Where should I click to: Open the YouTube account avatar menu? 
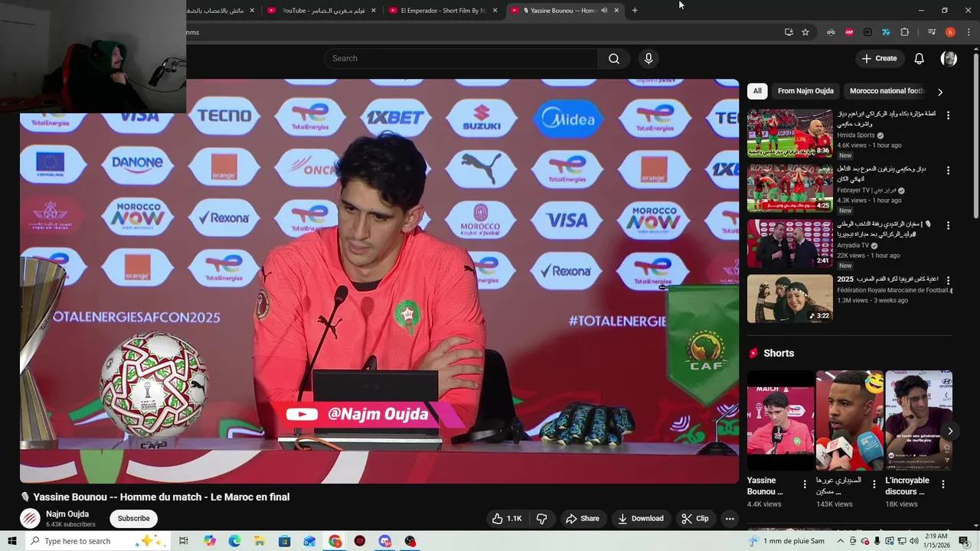[x=949, y=58]
